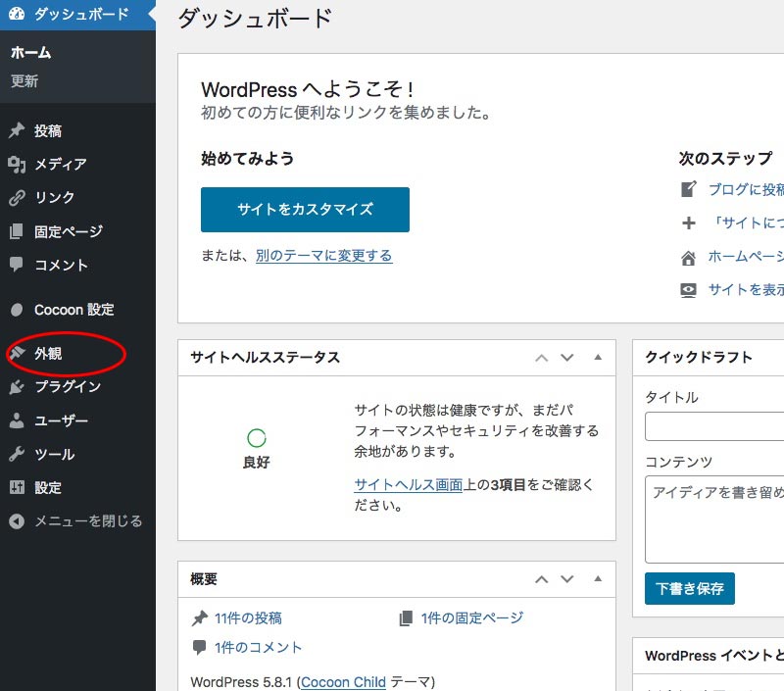This screenshot has width=784, height=691.
Task: Click the circle icon beside Cocoon 設定
Action: [x=17, y=310]
